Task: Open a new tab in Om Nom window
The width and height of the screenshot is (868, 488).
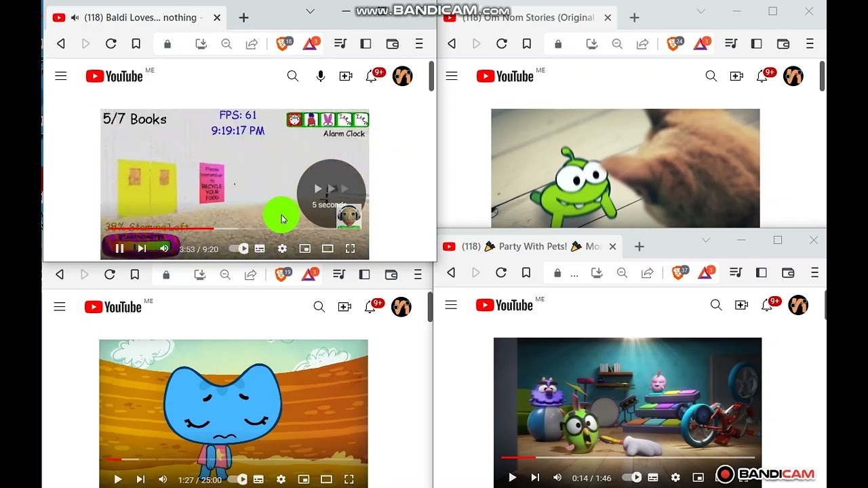Action: (635, 18)
